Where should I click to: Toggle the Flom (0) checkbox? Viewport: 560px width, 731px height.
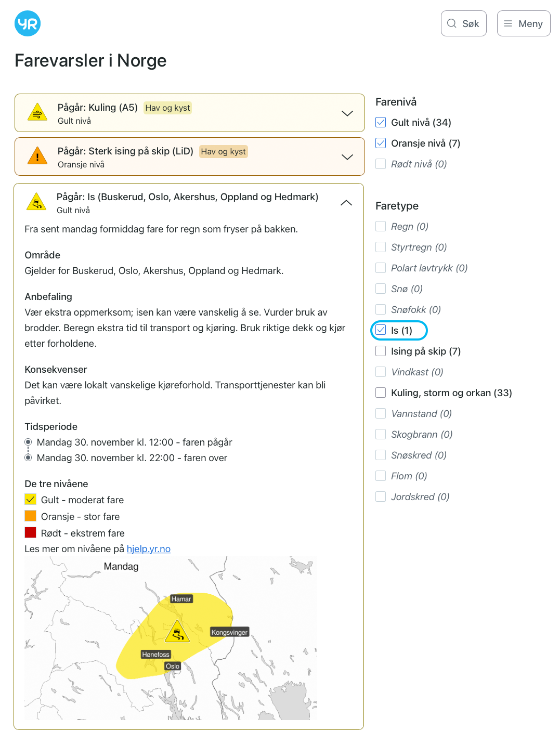(381, 476)
